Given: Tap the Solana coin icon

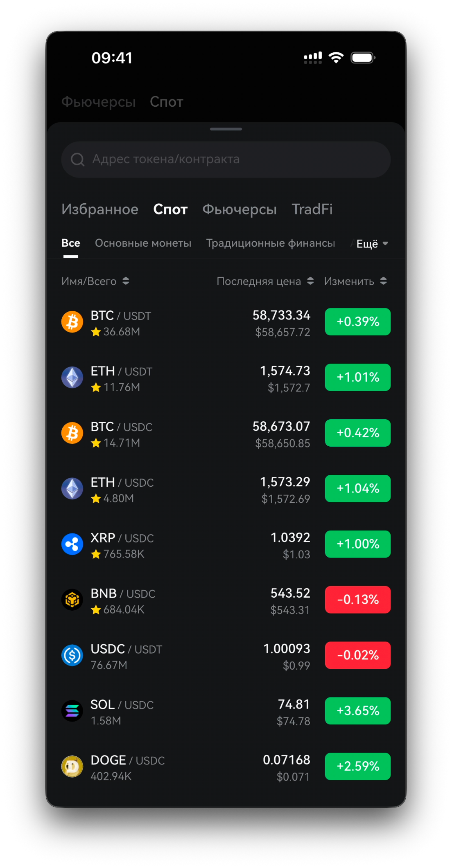Looking at the screenshot, I should point(72,711).
